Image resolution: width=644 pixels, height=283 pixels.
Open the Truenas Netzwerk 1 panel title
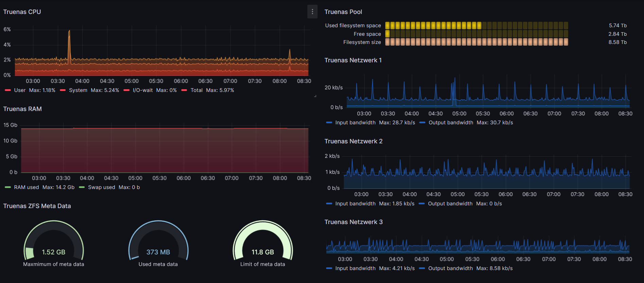(x=353, y=60)
